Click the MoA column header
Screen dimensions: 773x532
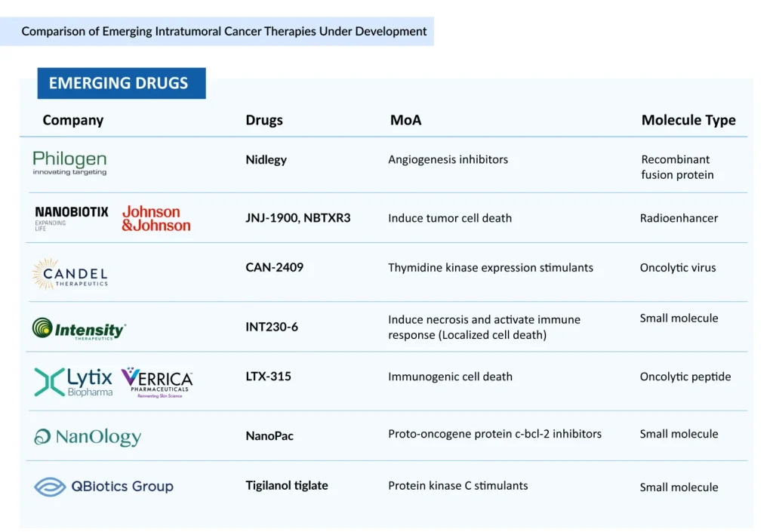pos(405,120)
